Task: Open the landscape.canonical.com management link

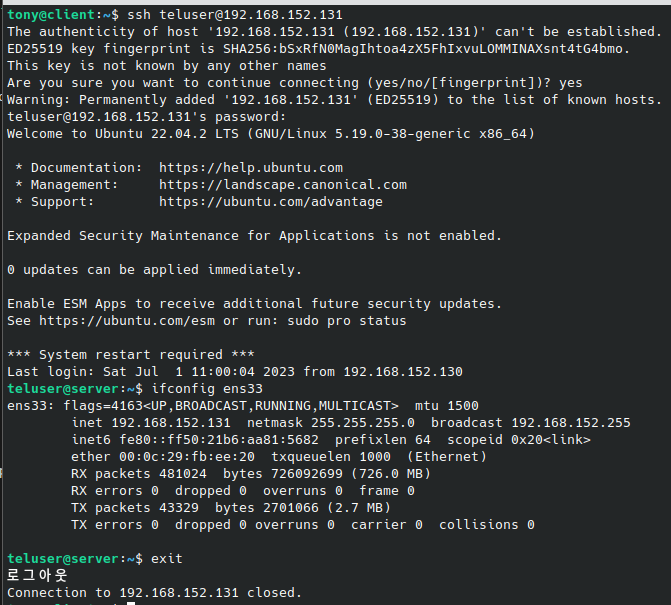Action: click(x=282, y=184)
